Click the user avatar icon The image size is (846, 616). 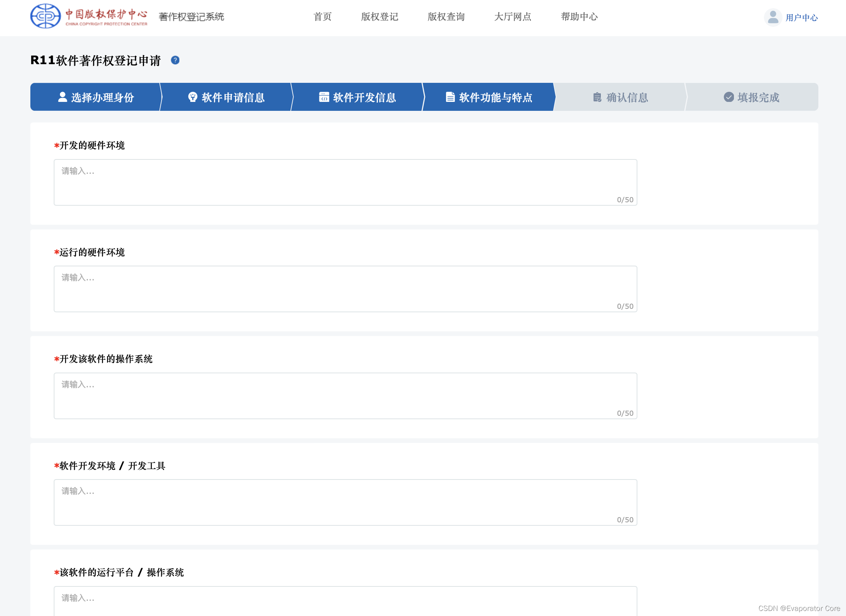tap(773, 17)
